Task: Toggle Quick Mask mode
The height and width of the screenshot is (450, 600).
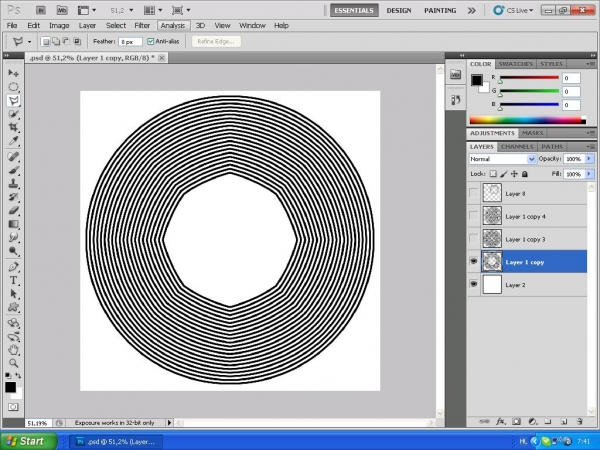Action: click(13, 407)
